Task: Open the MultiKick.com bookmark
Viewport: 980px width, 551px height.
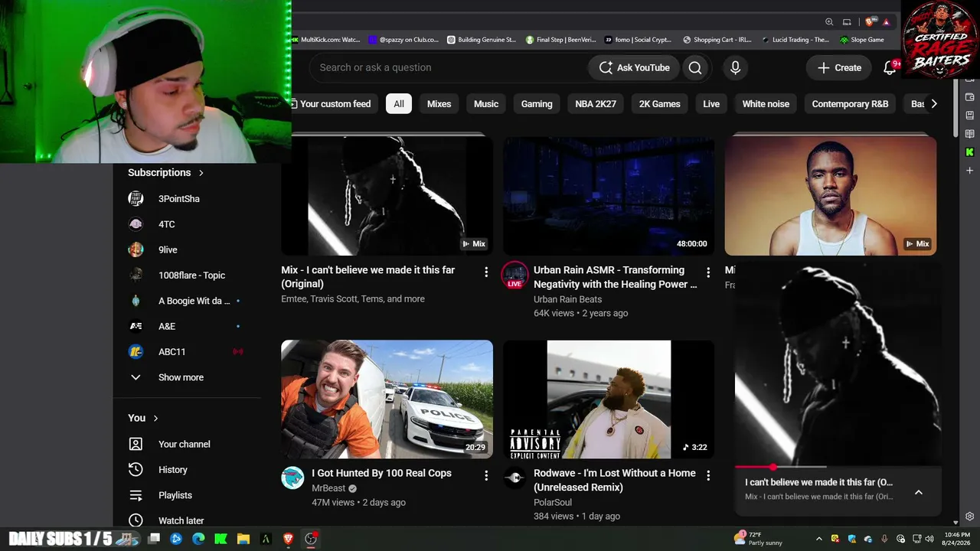Action: click(x=325, y=40)
